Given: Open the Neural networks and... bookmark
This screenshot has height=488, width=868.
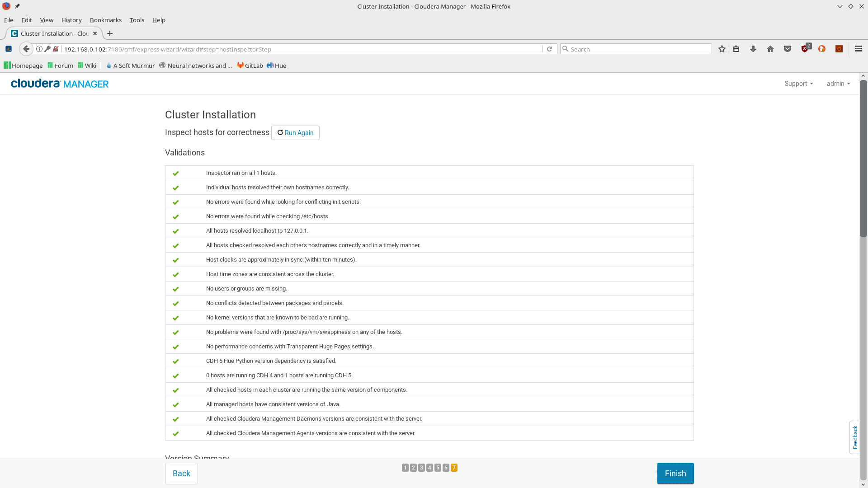Looking at the screenshot, I should coord(195,66).
